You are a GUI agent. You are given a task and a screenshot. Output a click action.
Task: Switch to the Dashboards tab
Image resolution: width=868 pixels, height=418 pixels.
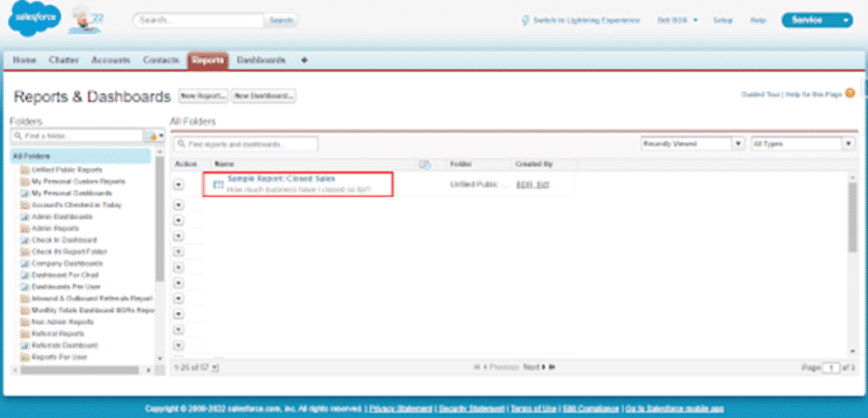(261, 60)
